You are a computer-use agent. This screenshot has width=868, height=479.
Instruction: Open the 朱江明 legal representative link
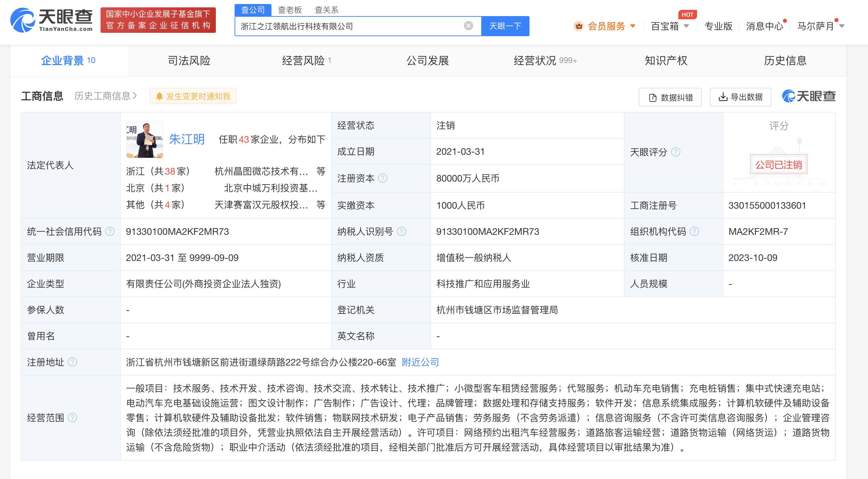[187, 139]
